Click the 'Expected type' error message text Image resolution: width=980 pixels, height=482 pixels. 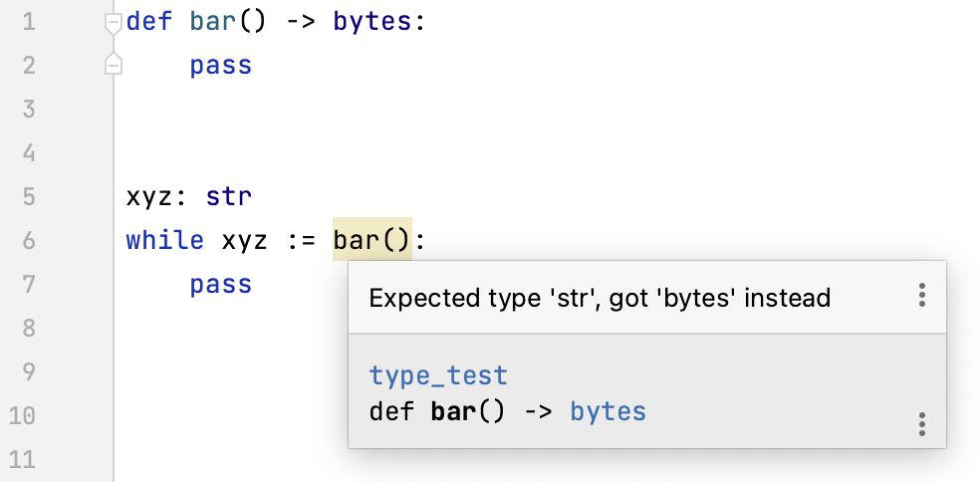pyautogui.click(x=600, y=298)
